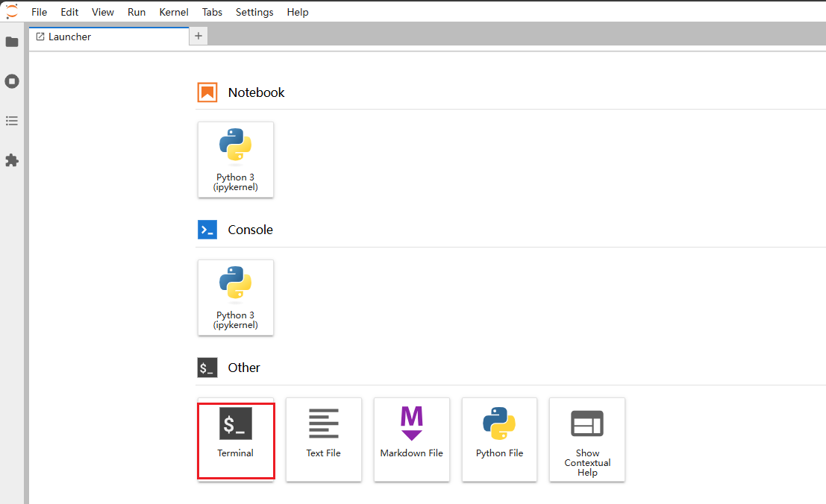The height and width of the screenshot is (504, 826).
Task: Open the File menu
Action: [39, 12]
